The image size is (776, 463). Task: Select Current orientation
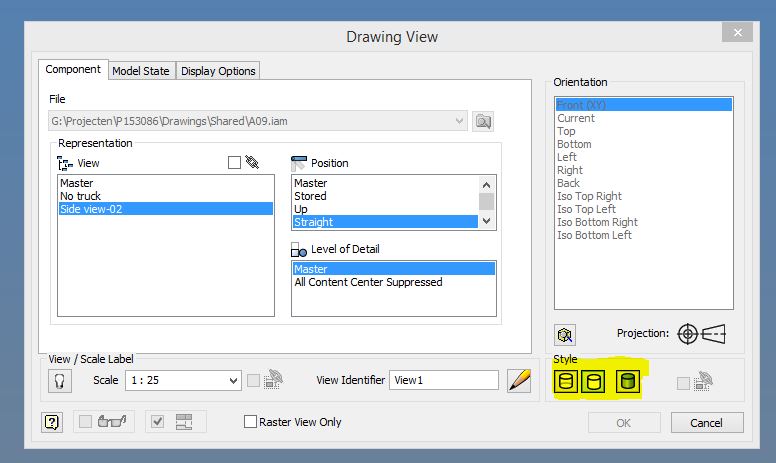tap(643, 118)
